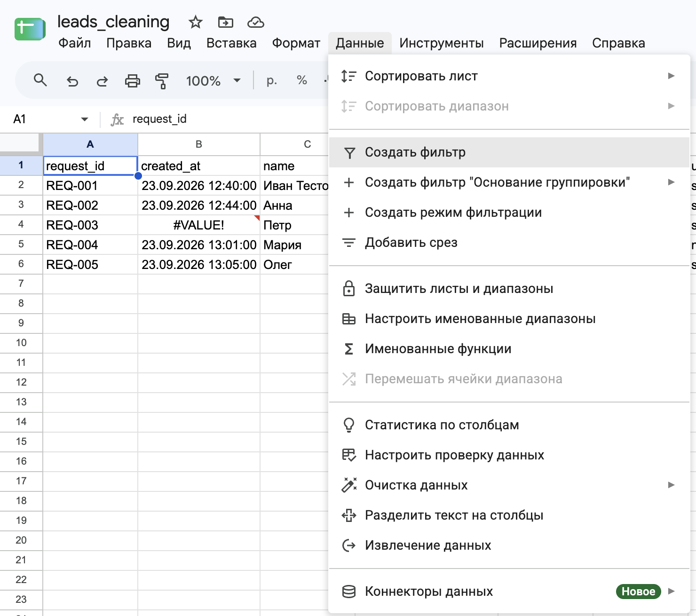Click the document title leads_cleaning

[x=113, y=22]
